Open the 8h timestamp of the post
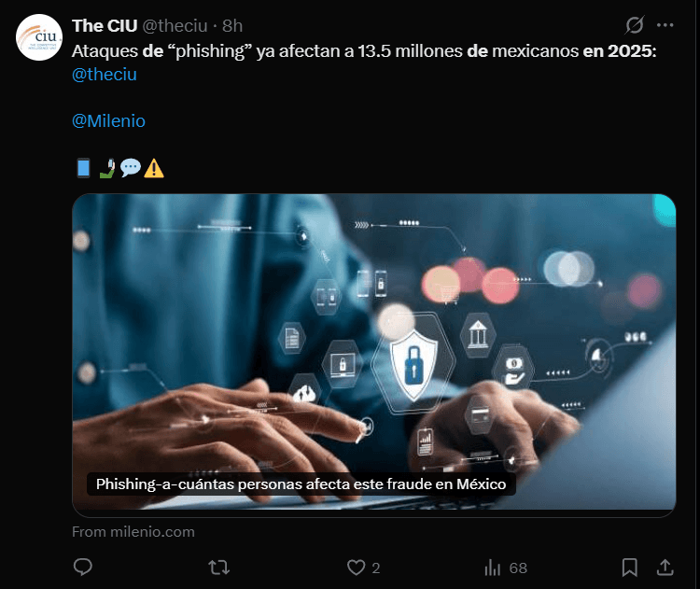 [x=232, y=26]
